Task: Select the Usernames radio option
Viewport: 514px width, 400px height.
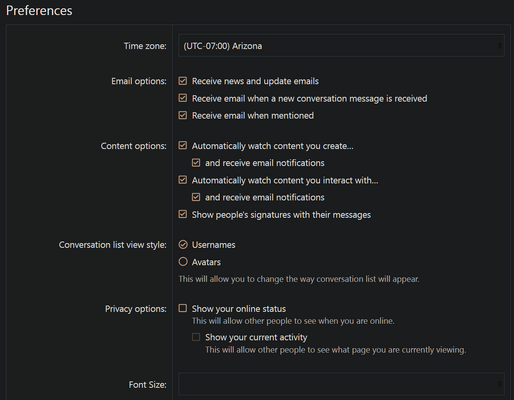Action: click(x=183, y=245)
